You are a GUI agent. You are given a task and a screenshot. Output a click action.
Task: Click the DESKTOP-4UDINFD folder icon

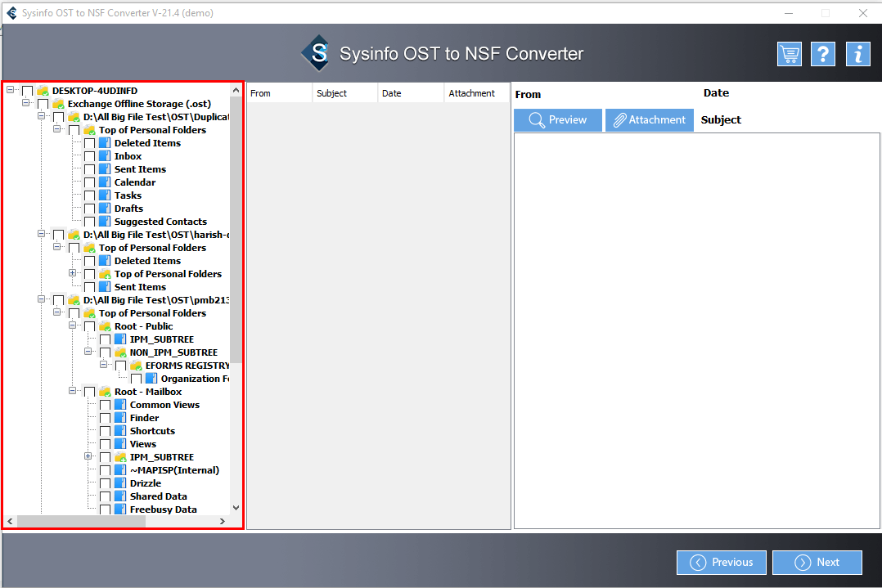[43, 91]
